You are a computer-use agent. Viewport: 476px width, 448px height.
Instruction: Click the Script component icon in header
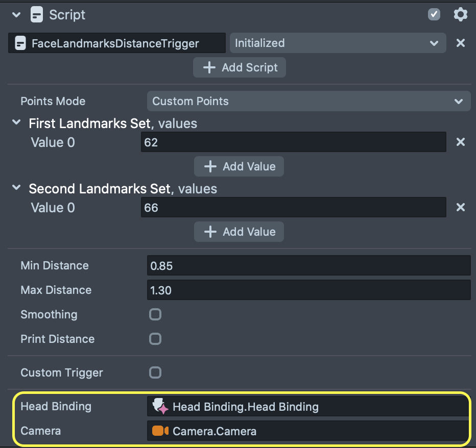[x=37, y=15]
